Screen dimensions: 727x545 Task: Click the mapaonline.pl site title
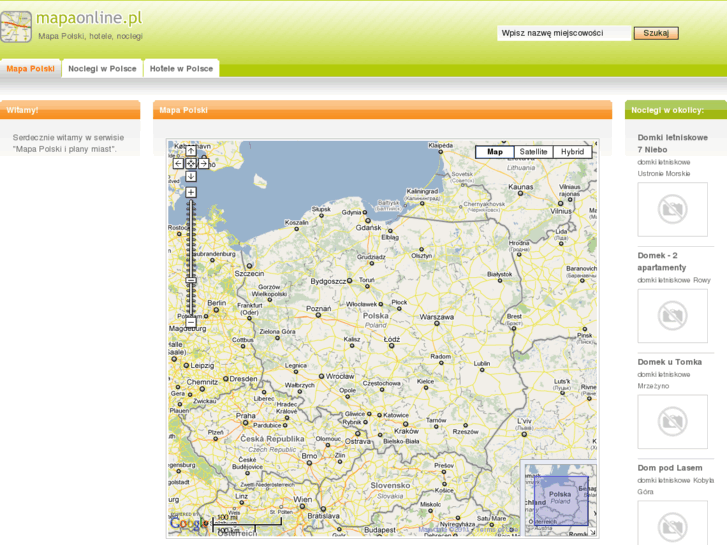tap(89, 18)
